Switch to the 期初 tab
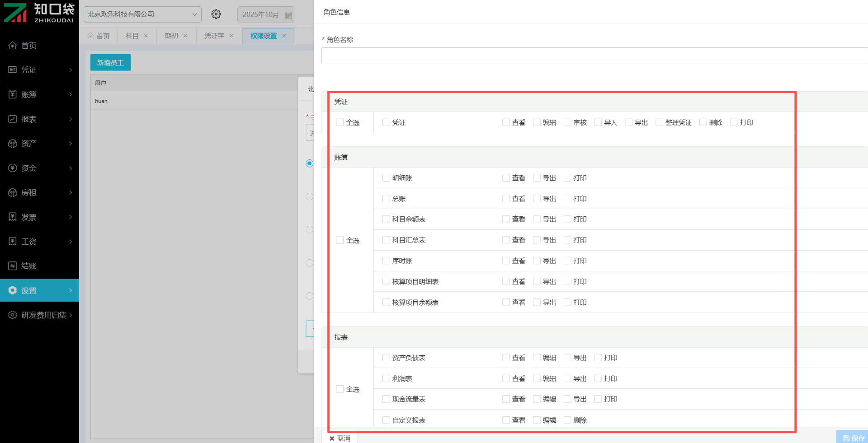Viewport: 868px width, 443px height. (x=171, y=36)
